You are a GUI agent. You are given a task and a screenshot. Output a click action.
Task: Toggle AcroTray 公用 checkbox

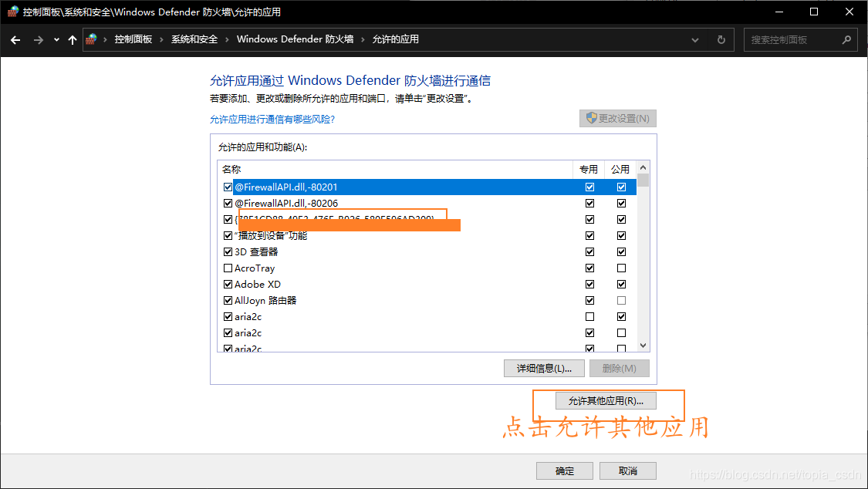click(x=621, y=268)
